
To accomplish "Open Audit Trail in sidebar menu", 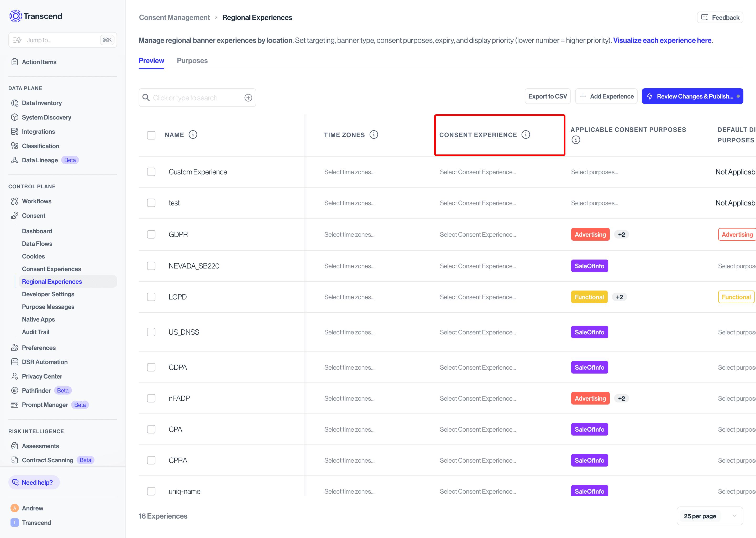I will pyautogui.click(x=35, y=332).
